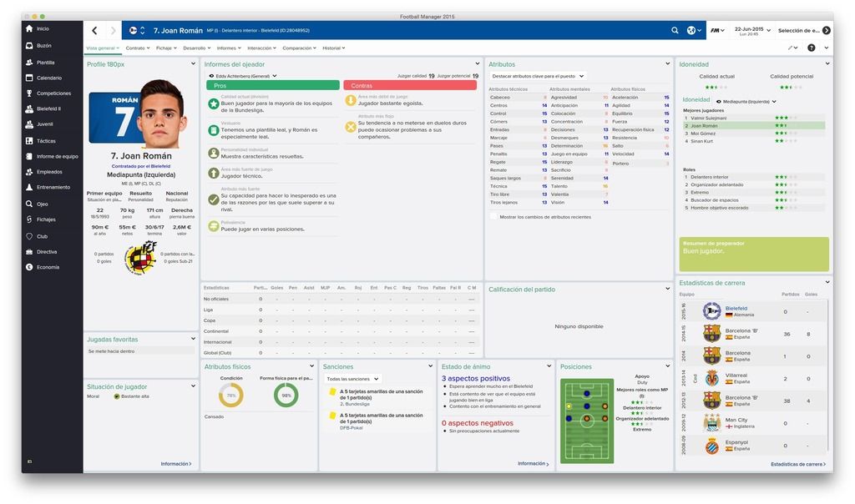Click the Estadísticas de carrera link
This screenshot has width=855, height=504.
pyautogui.click(x=798, y=464)
